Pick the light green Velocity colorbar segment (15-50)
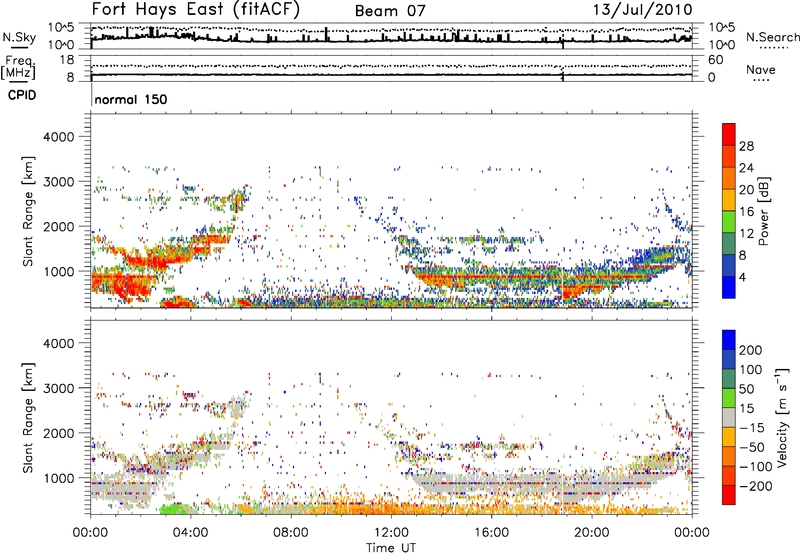 729,398
